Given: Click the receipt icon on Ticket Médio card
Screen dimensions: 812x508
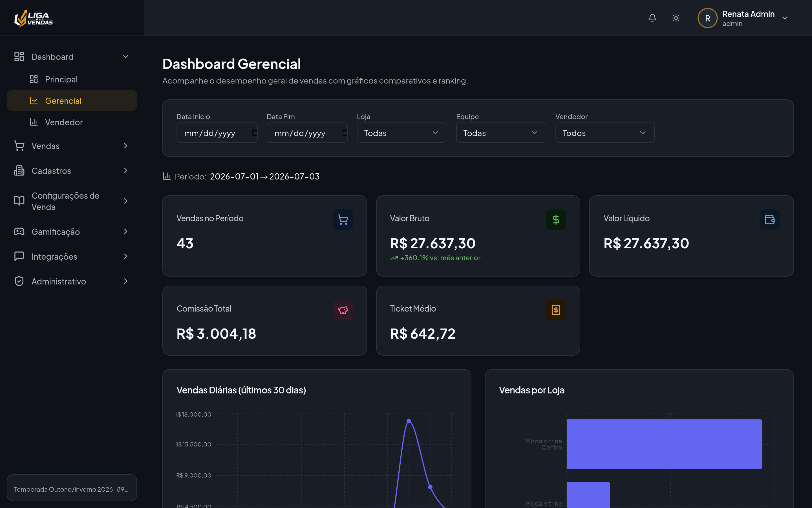Looking at the screenshot, I should point(556,310).
